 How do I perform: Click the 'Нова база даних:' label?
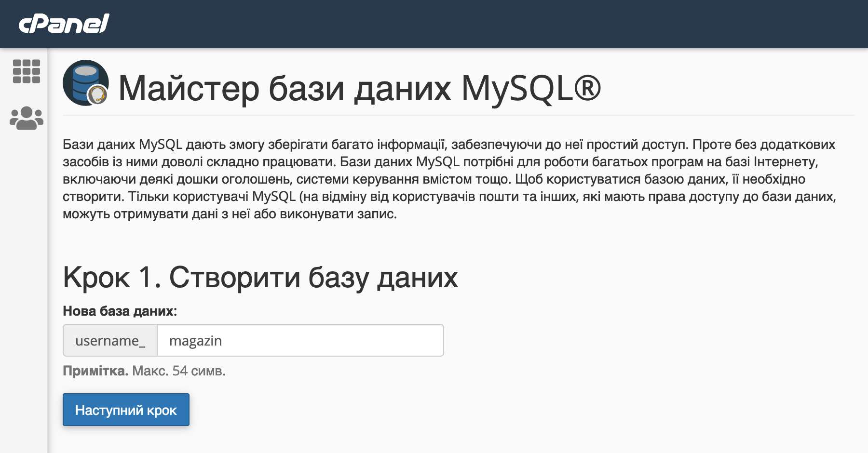(120, 311)
